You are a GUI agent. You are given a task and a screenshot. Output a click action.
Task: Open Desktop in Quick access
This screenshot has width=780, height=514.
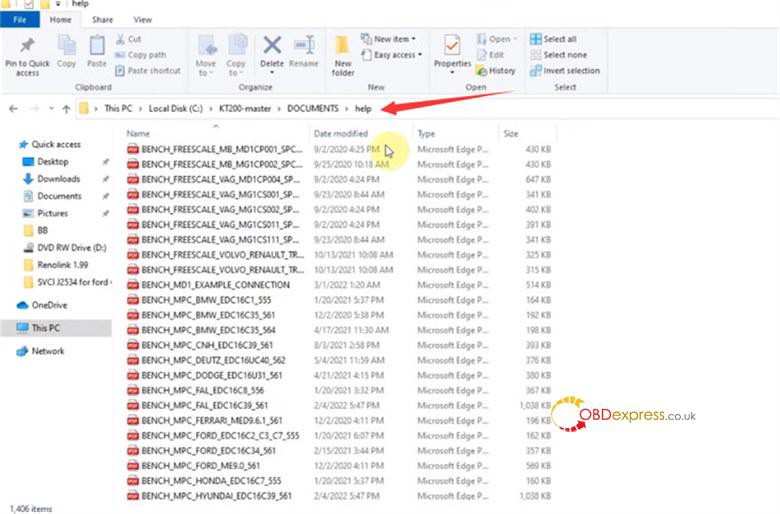[45, 162]
